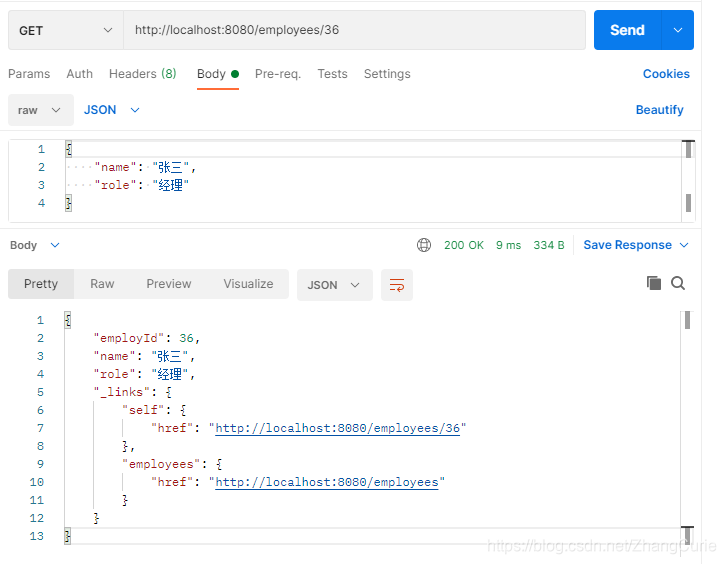726x564 pixels.
Task: Select the Preview response view
Action: 169,284
